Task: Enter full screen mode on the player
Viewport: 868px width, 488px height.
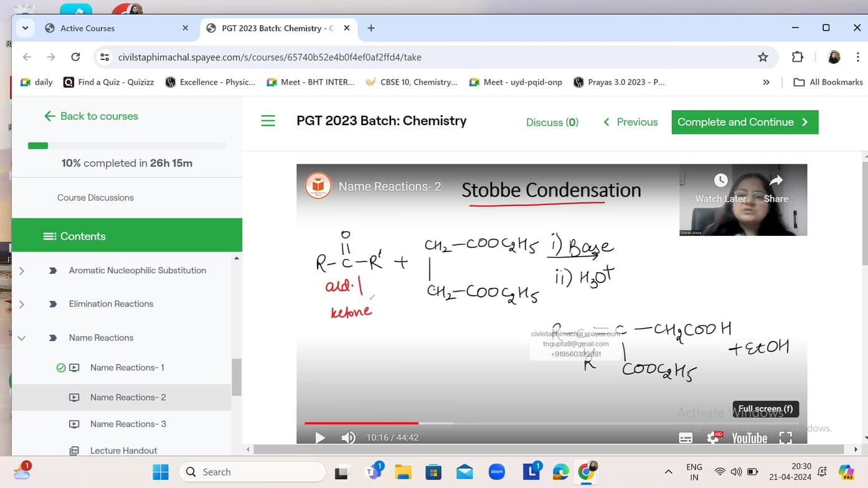Action: click(785, 438)
